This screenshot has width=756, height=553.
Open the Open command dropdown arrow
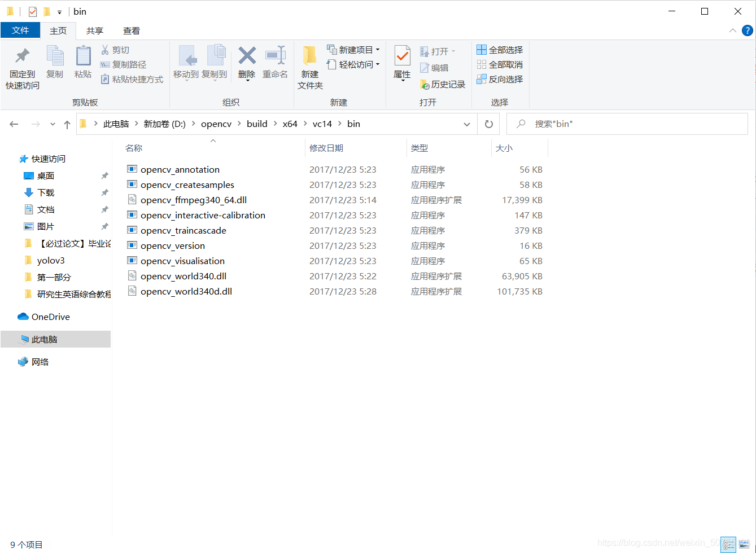click(x=453, y=52)
